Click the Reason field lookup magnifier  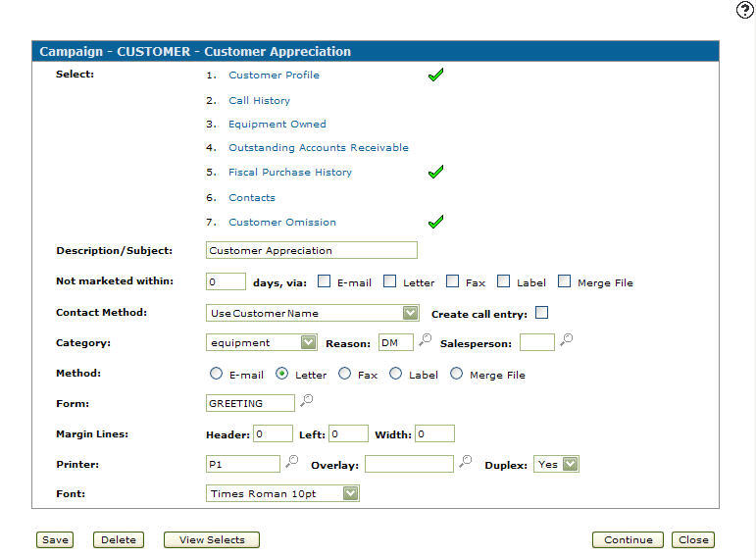(x=425, y=340)
